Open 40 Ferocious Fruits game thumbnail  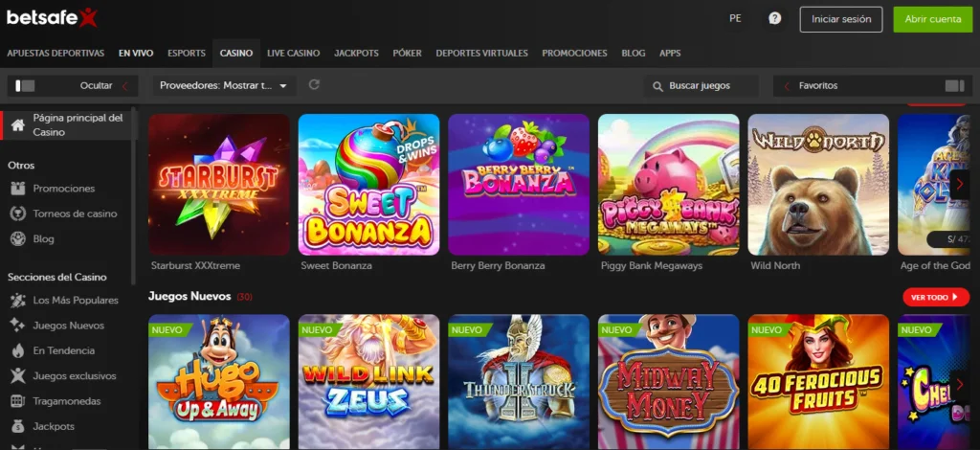(819, 382)
